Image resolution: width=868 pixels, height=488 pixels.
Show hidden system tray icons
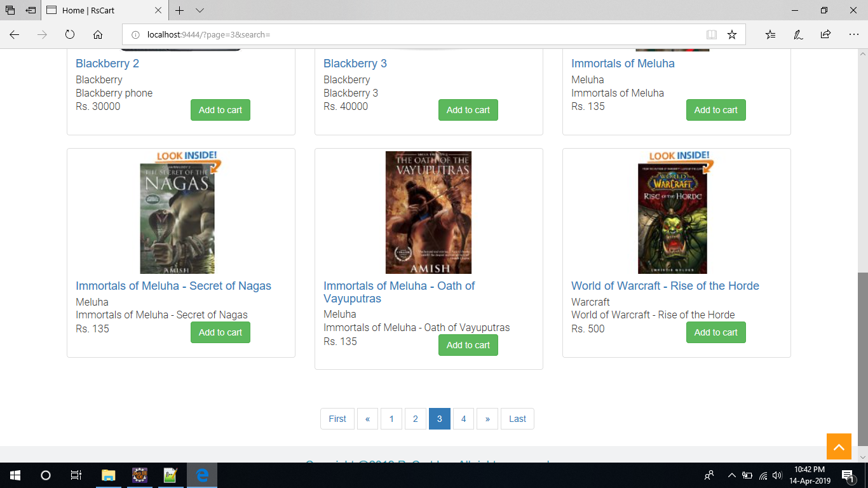point(731,475)
